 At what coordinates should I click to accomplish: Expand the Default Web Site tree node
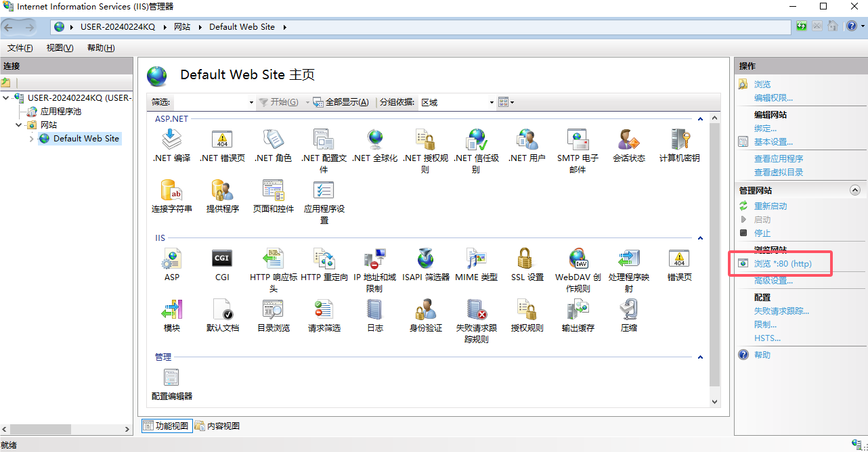tap(31, 139)
